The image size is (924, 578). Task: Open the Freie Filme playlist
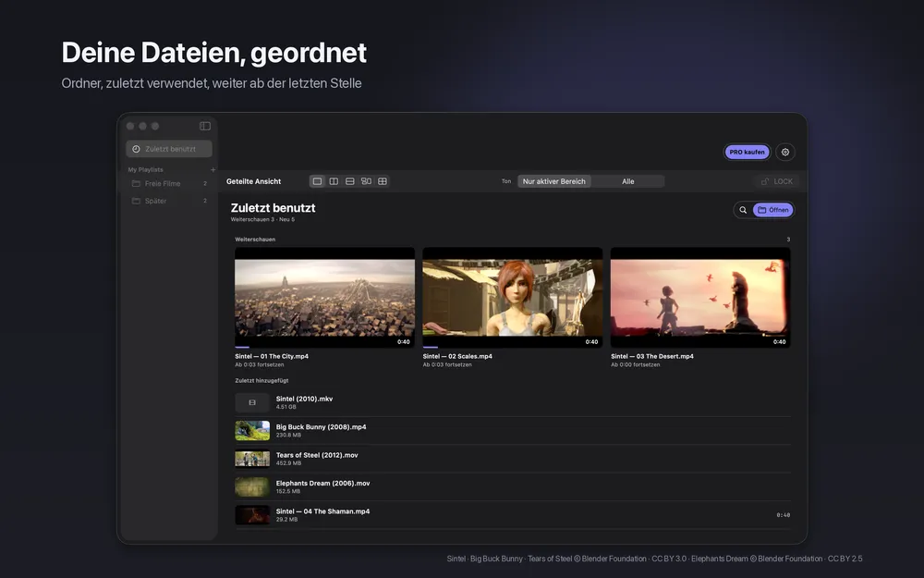click(169, 183)
